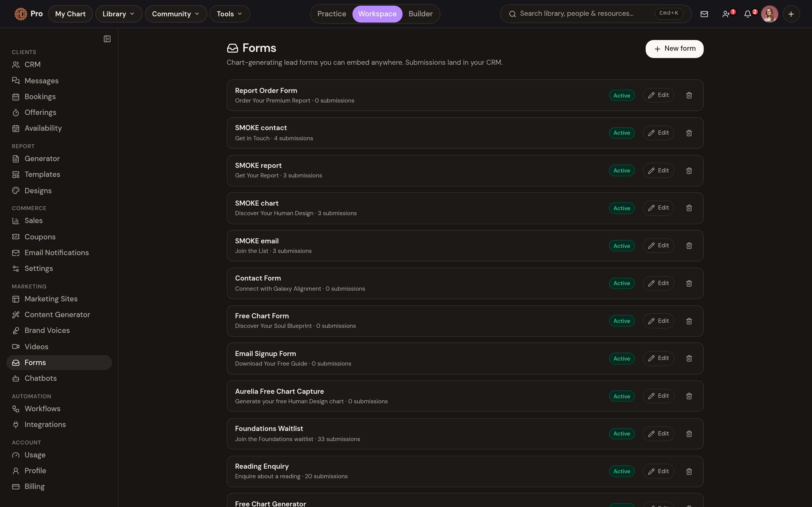The width and height of the screenshot is (812, 507).
Task: Select the Workspace mode pill
Action: 377,14
